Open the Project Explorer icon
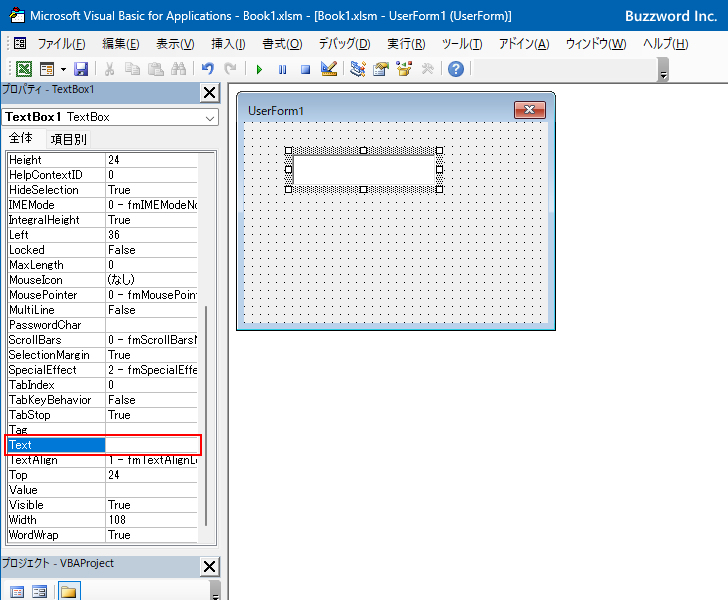This screenshot has width=728, height=600. [358, 69]
